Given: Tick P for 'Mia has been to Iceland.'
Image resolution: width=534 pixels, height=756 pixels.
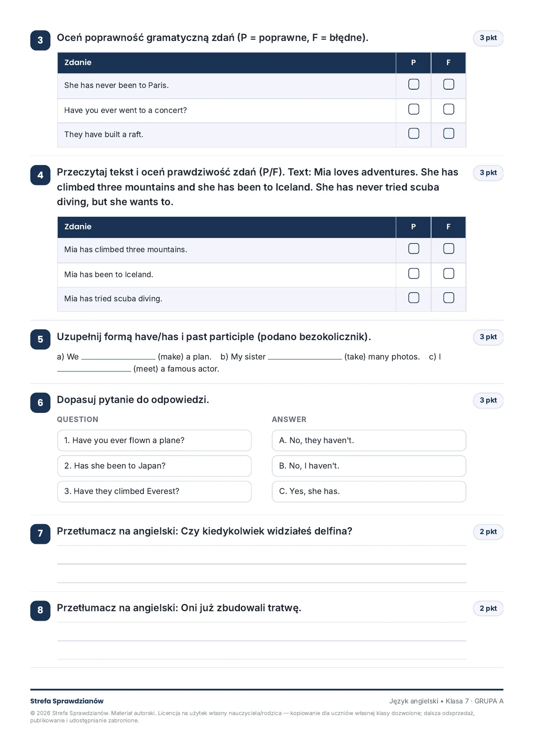Looking at the screenshot, I should click(413, 273).
